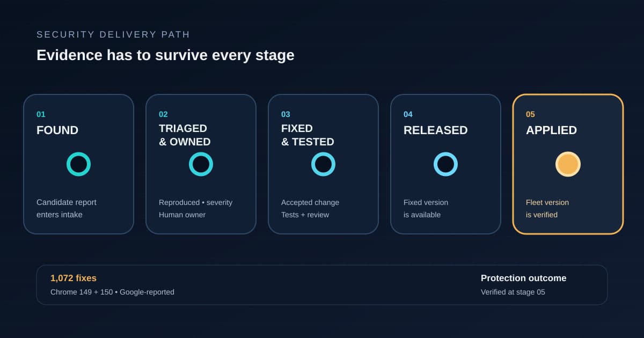Click the teal ring icon under FOUND
Image resolution: width=644 pixels, height=338 pixels.
click(78, 164)
